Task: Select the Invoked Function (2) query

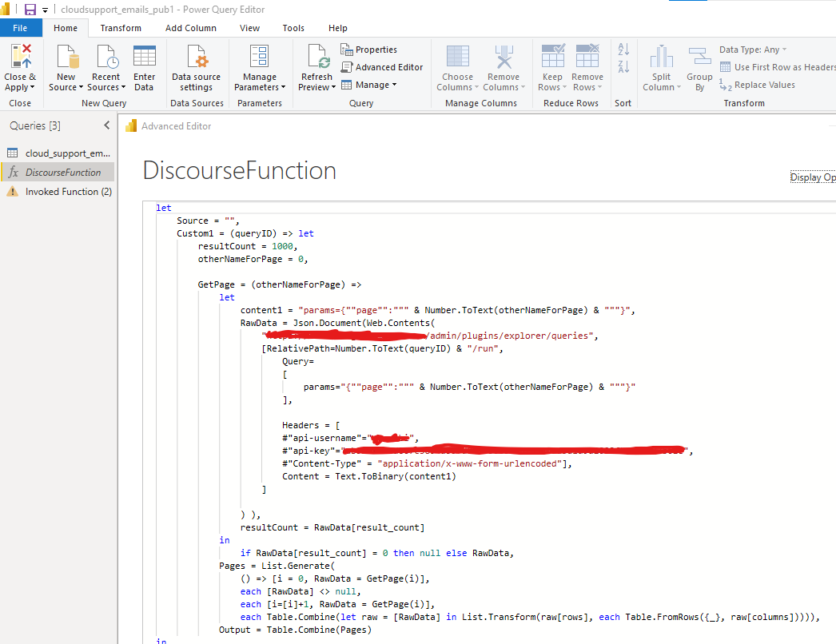Action: click(x=58, y=192)
